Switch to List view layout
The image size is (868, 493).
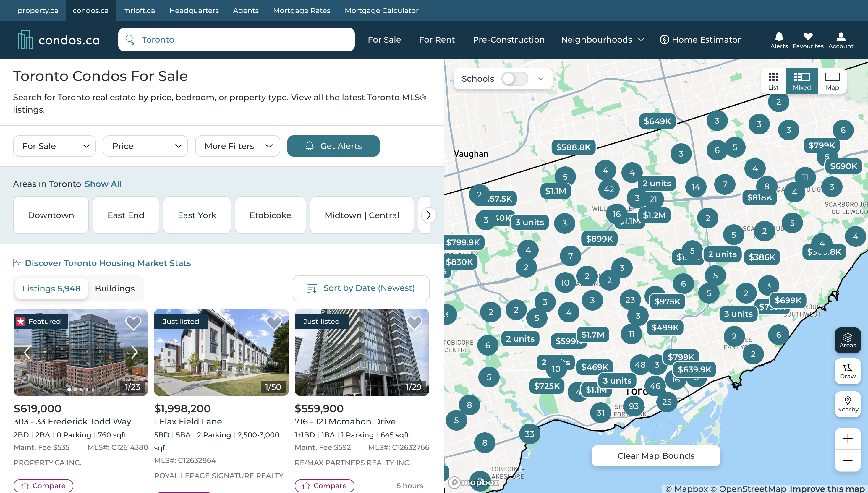click(x=773, y=81)
